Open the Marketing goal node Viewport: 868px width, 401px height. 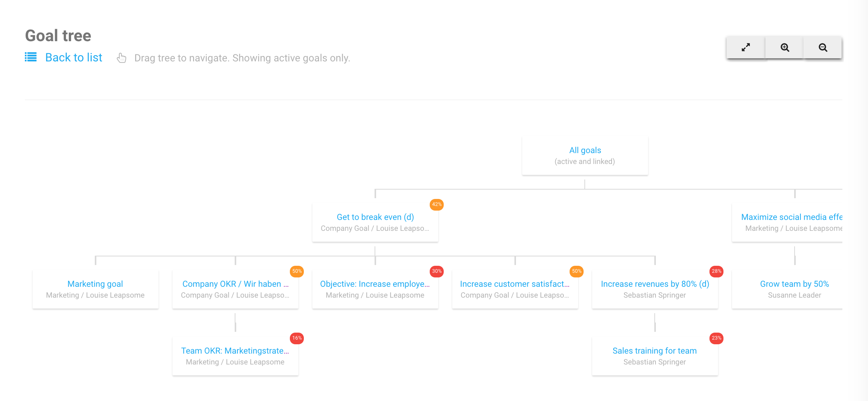(x=95, y=284)
